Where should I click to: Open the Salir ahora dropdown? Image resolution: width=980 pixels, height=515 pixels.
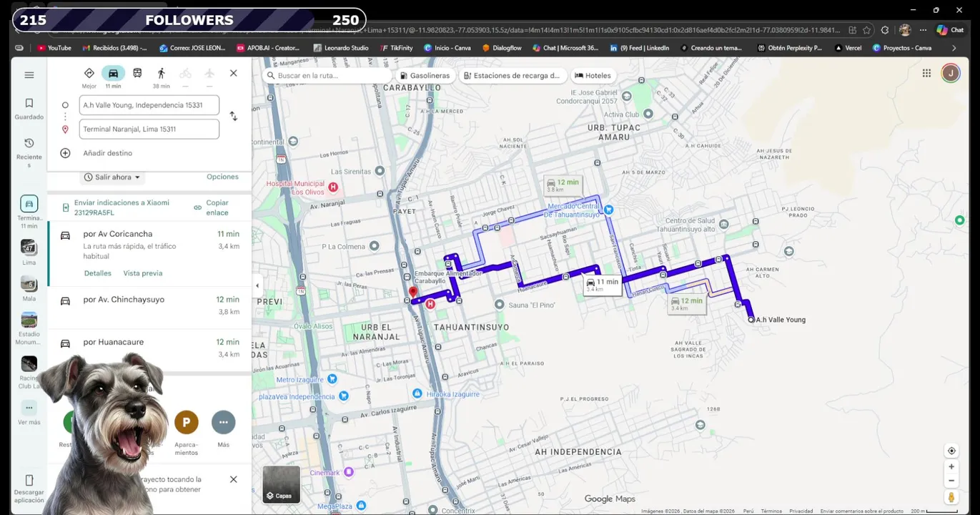tap(112, 177)
